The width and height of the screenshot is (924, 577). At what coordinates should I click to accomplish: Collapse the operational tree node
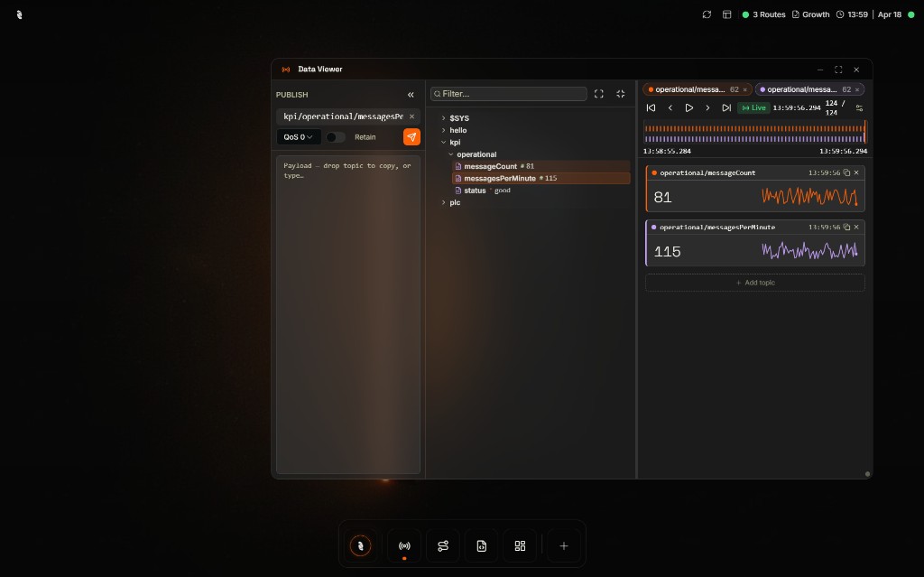(451, 154)
